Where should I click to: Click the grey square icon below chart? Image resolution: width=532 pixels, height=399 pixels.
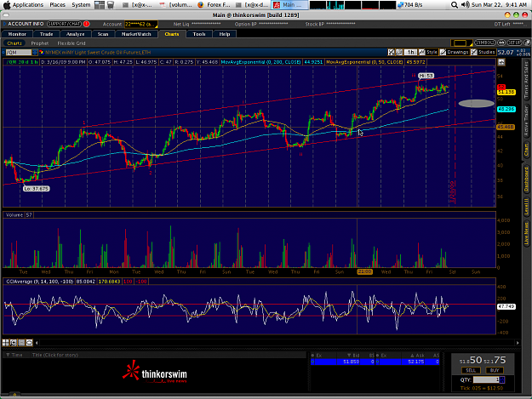(x=21, y=343)
